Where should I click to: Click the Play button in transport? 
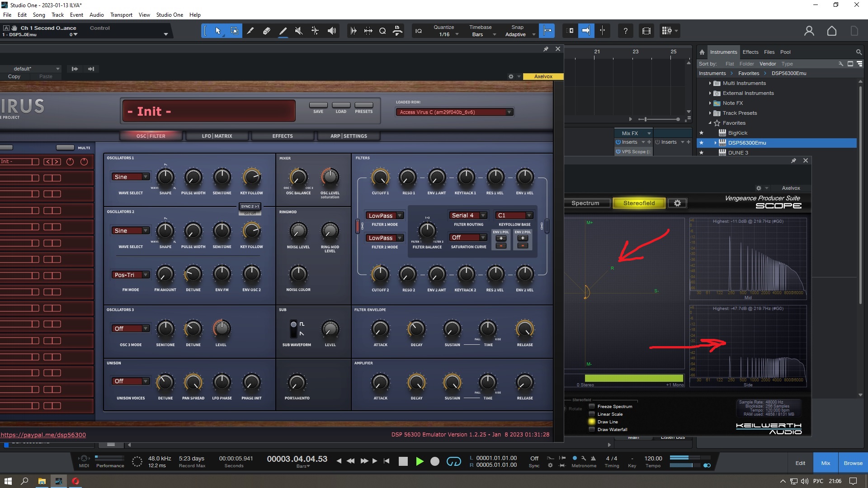point(420,461)
